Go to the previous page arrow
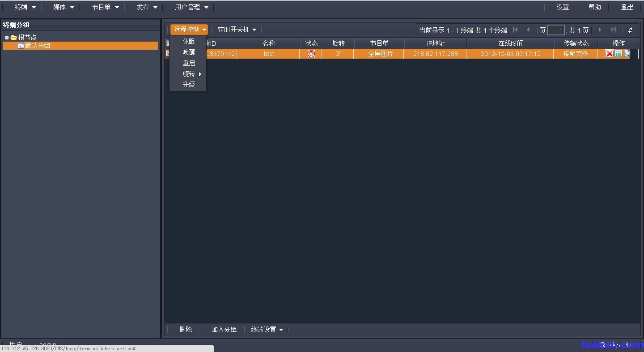Screen dimensions: 644x352 pyautogui.click(x=528, y=30)
